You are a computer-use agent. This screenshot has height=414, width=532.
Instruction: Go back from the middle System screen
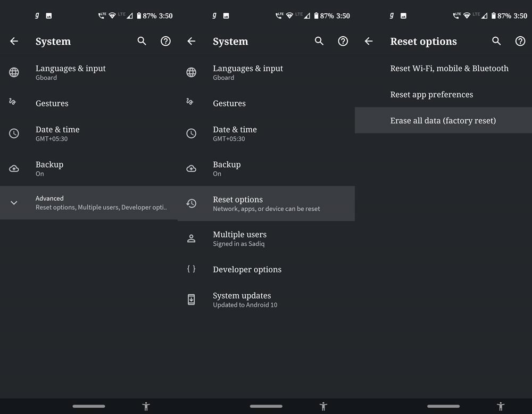tap(192, 41)
